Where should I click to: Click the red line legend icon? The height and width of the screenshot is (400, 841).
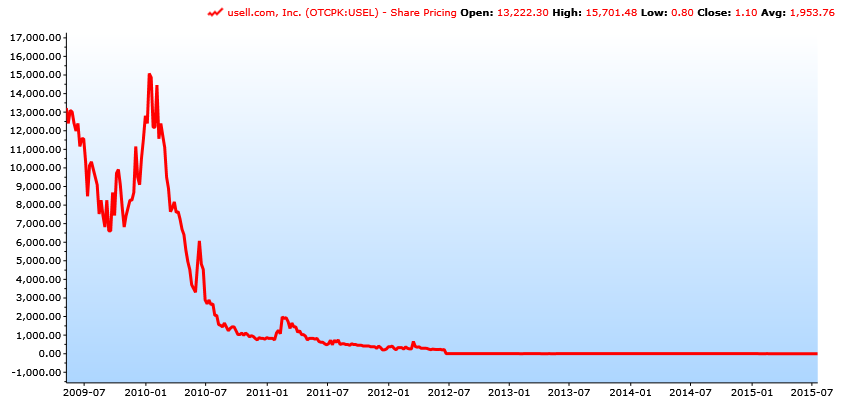pyautogui.click(x=215, y=13)
